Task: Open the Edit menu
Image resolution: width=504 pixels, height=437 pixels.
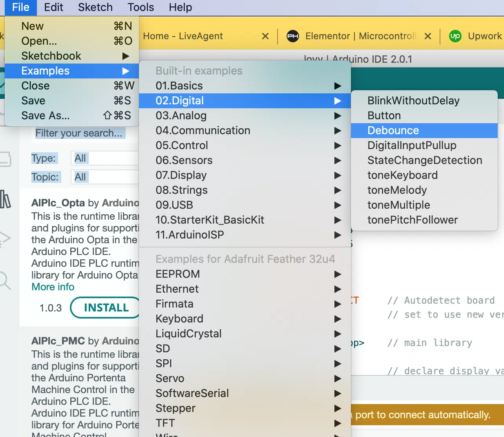Action: click(x=53, y=7)
